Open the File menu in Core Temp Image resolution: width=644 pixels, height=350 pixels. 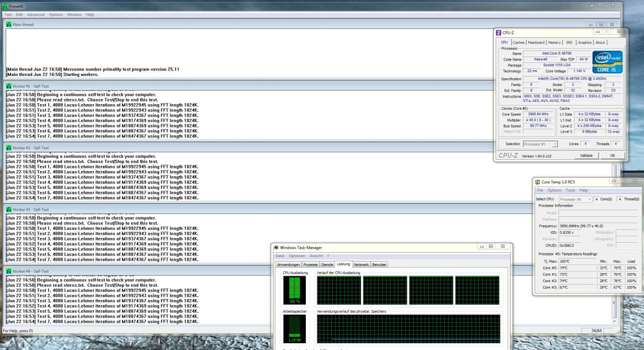point(540,190)
